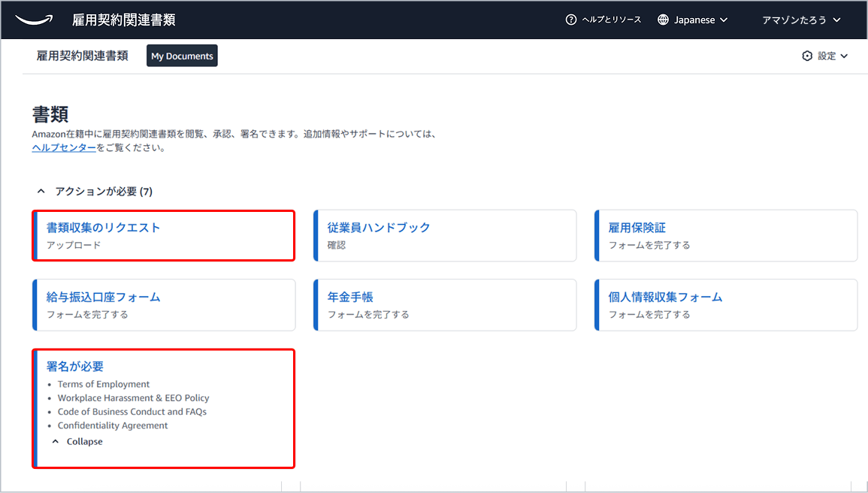Open the 雇用契約関連書類 nav item
868x493 pixels.
82,56
